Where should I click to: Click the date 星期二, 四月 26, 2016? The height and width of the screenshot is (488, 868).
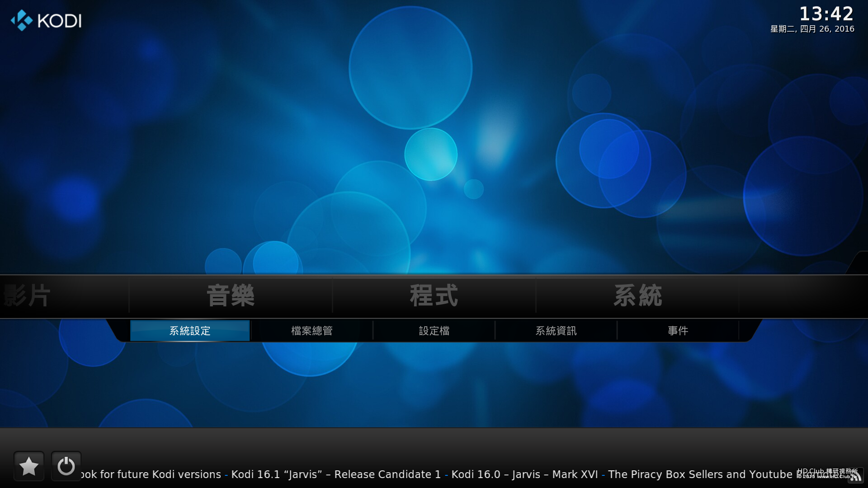click(812, 29)
